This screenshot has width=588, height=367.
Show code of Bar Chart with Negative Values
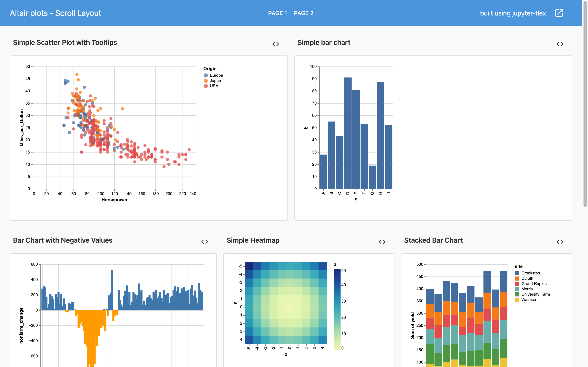point(205,242)
